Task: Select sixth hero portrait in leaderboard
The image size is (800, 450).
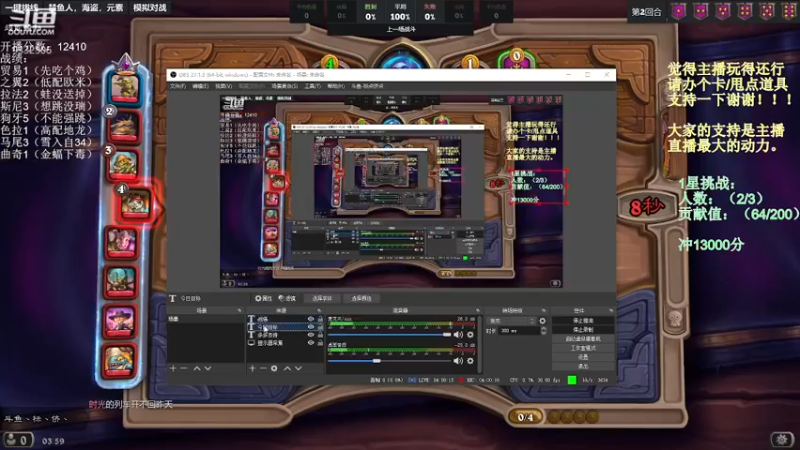Action: [x=121, y=282]
